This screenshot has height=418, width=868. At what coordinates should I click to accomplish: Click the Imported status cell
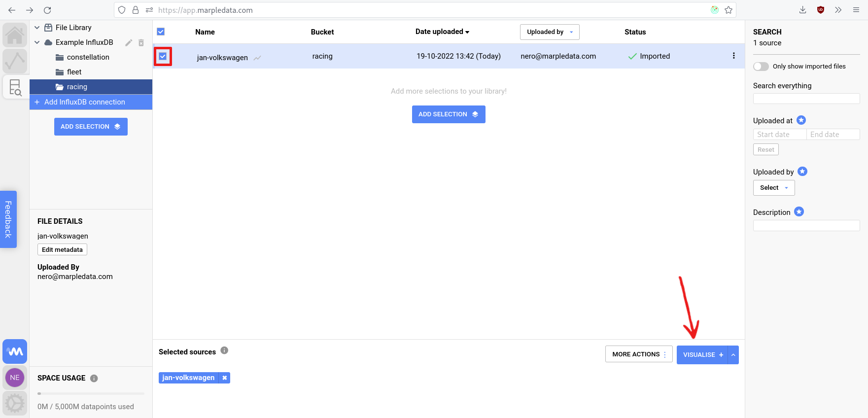tap(649, 56)
